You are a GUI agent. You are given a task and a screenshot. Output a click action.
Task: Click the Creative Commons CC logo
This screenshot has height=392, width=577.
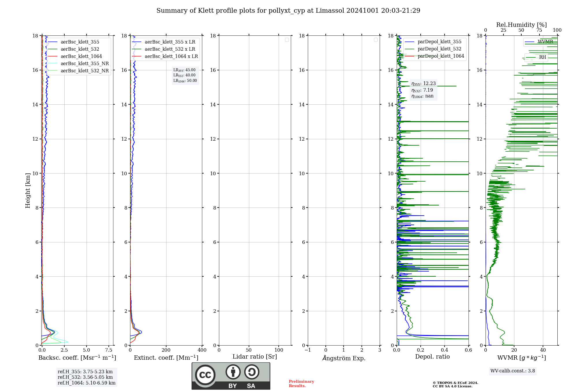pyautogui.click(x=205, y=375)
